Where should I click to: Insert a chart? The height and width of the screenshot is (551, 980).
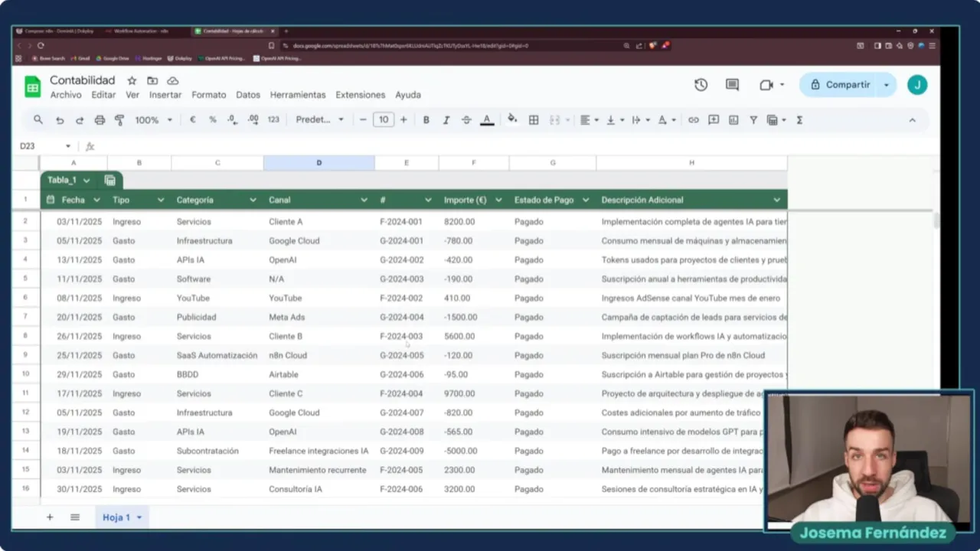tap(733, 120)
